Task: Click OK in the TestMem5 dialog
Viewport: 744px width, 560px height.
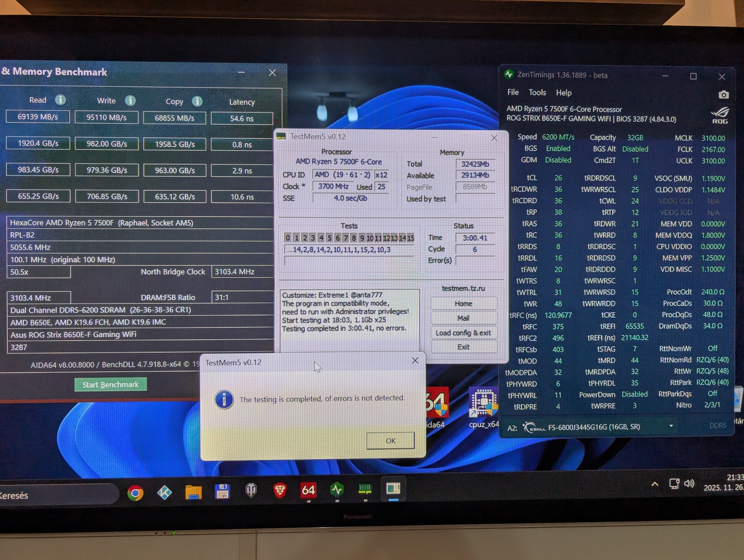Action: 390,441
